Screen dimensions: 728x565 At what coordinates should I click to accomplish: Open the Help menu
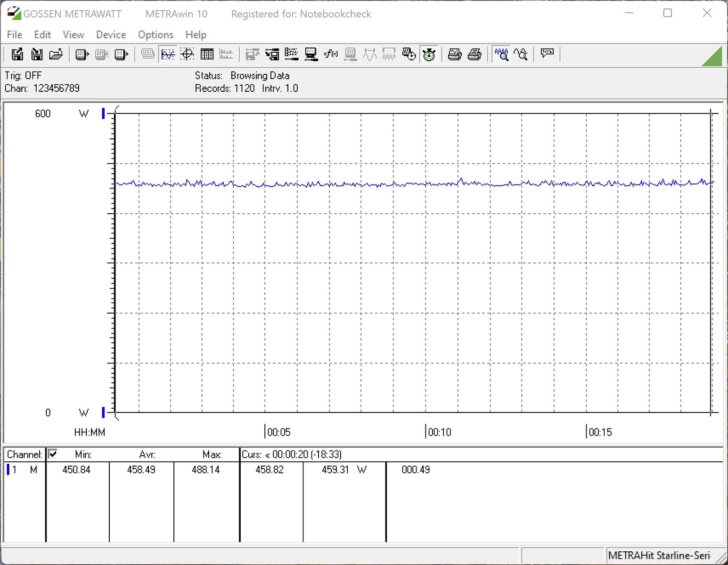[196, 35]
